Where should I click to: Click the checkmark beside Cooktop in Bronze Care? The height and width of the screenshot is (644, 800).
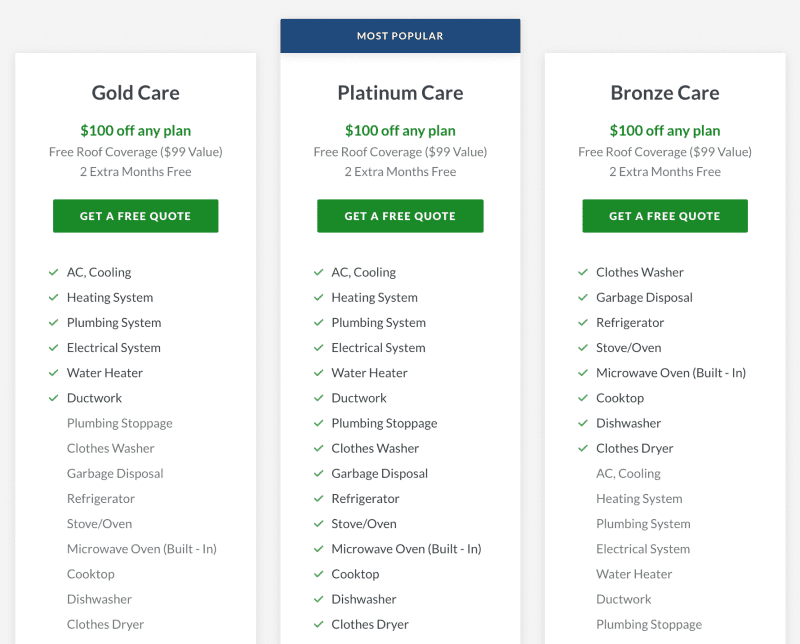(x=583, y=398)
